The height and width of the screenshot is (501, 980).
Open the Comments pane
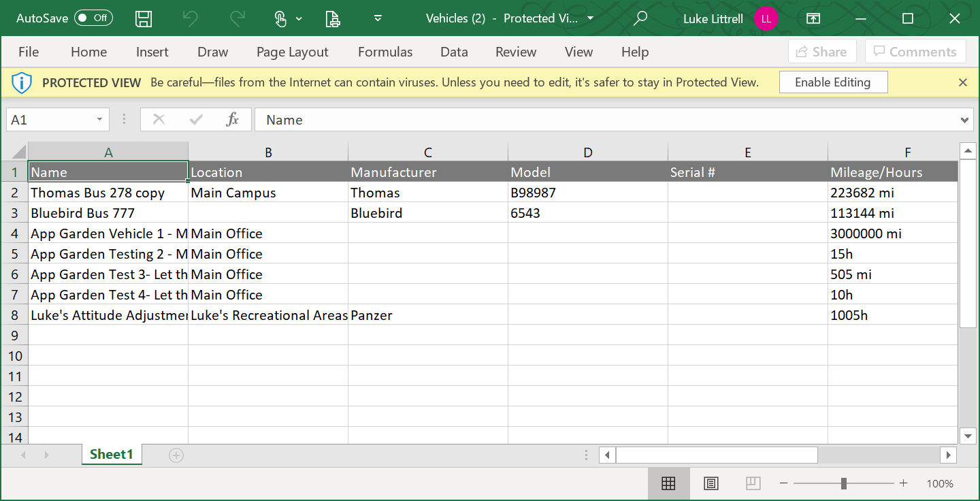[x=915, y=51]
